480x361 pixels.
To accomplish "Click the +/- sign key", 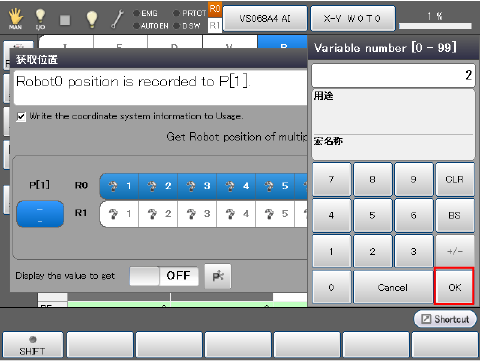I will pyautogui.click(x=455, y=251).
